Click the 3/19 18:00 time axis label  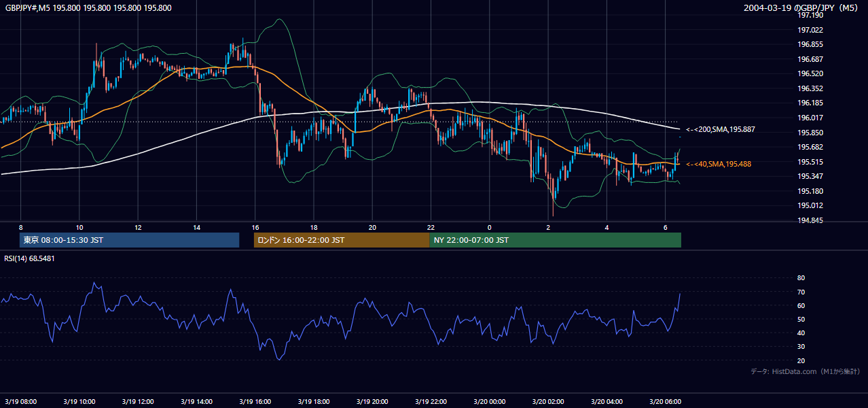314,401
